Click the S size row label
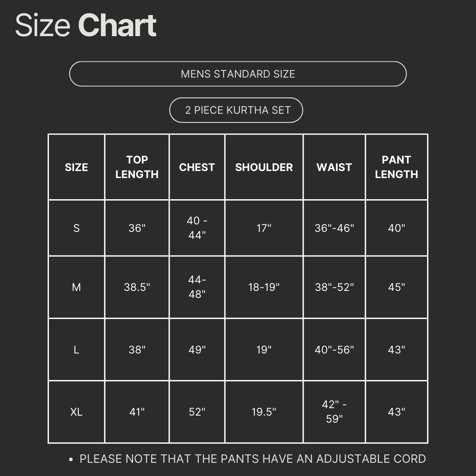This screenshot has height=476, width=476. (76, 228)
